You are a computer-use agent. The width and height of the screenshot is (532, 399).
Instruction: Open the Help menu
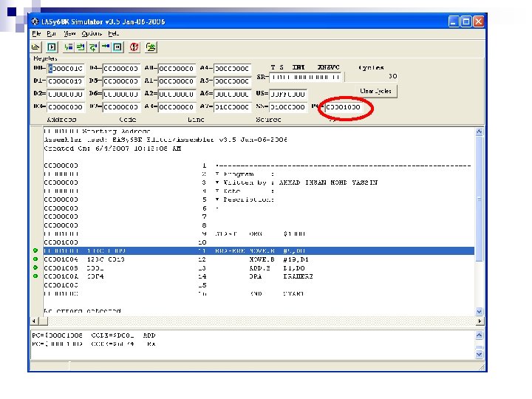coord(113,33)
